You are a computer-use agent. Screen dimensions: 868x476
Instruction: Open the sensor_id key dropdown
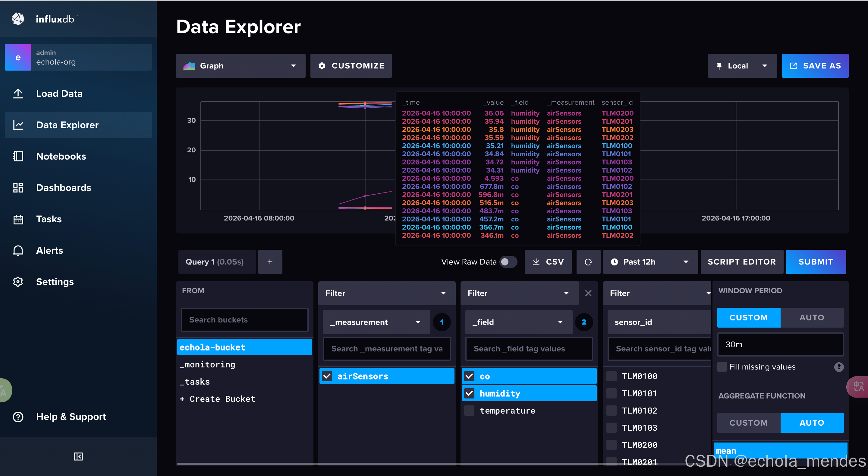click(x=659, y=322)
